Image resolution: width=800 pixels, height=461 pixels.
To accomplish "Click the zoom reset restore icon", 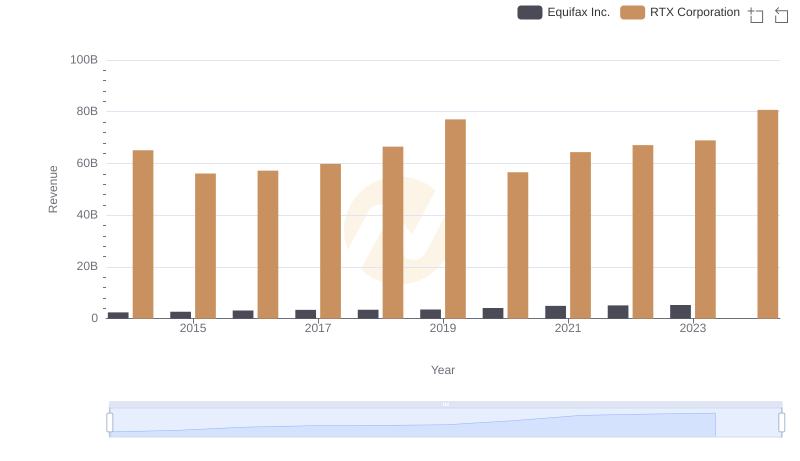I will 781,15.
